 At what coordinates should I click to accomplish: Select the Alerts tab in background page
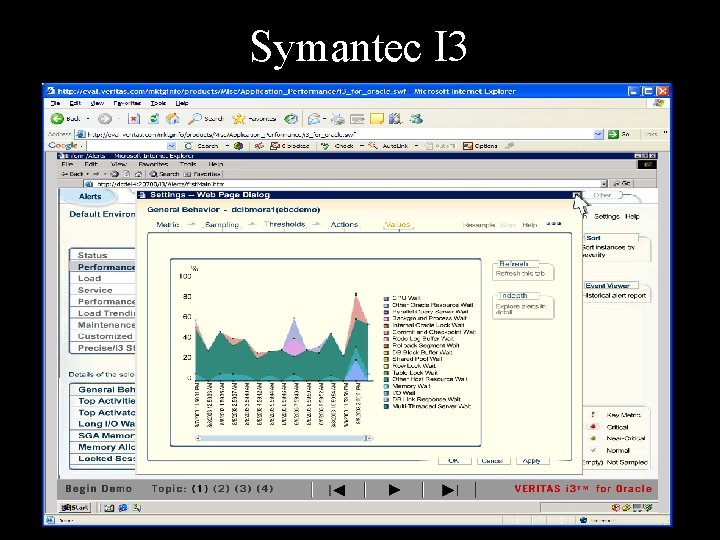(90, 196)
